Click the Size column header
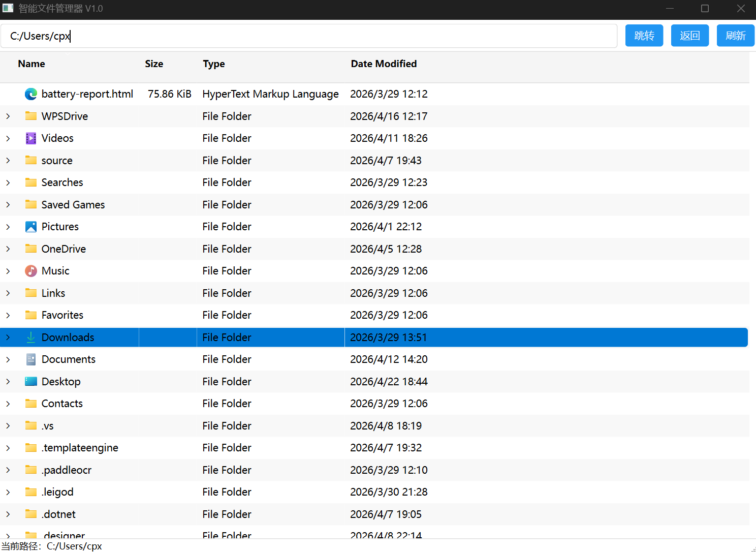 coord(154,64)
